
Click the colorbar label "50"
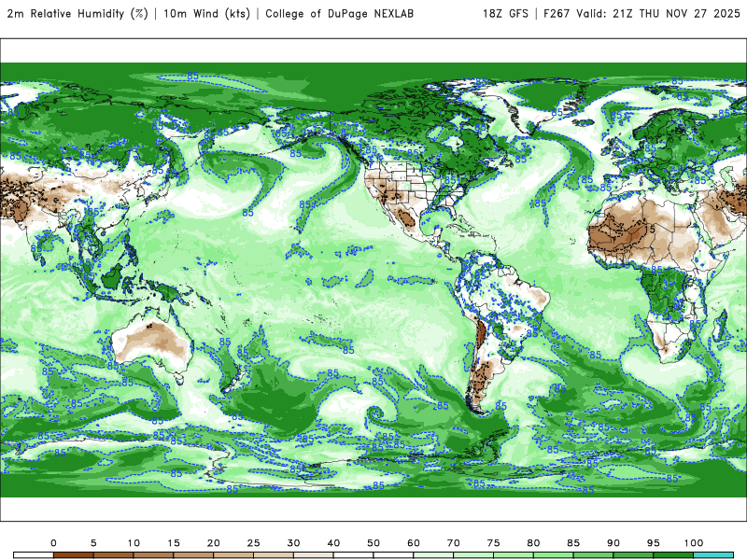tap(373, 543)
